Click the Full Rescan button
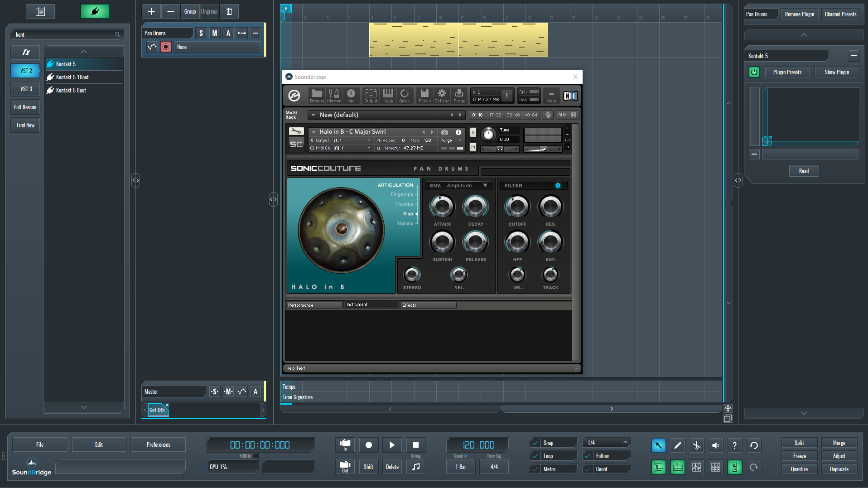Screen dimensions: 868x488 pos(25,107)
